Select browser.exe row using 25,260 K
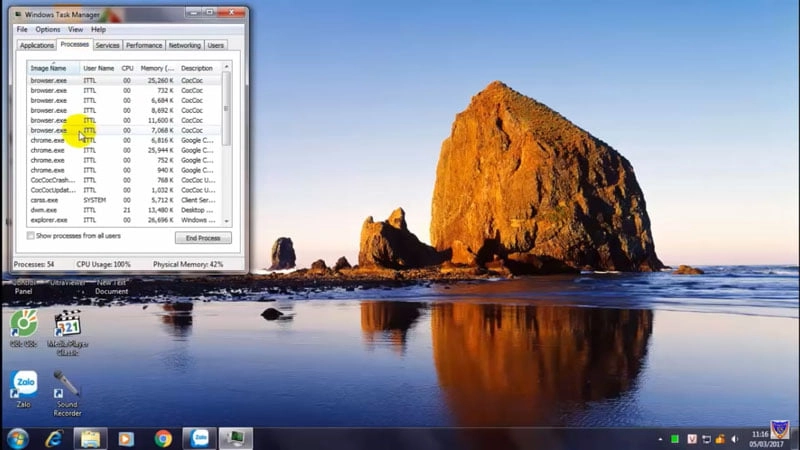Viewport: 800px width, 450px height. (x=124, y=81)
